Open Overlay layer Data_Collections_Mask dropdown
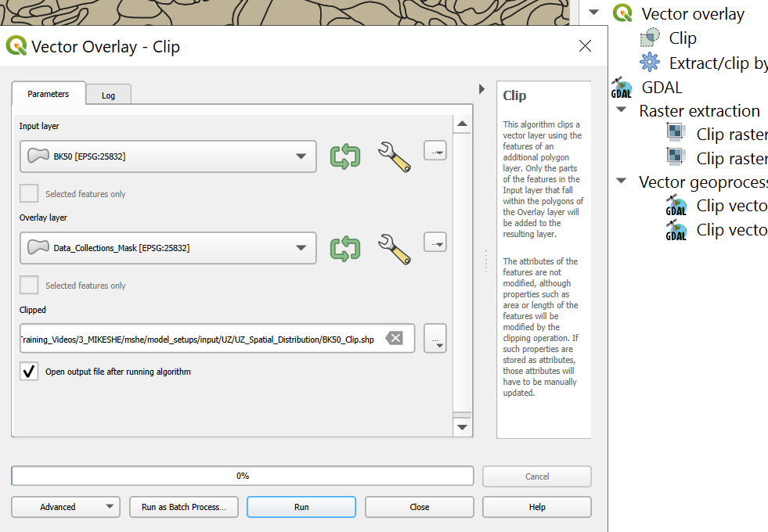 coord(168,248)
